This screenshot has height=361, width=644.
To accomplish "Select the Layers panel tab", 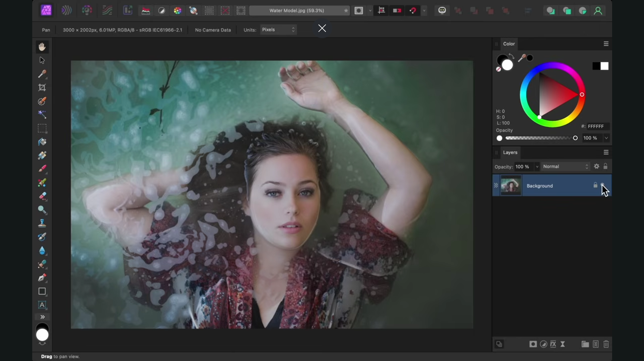I will coord(510,153).
